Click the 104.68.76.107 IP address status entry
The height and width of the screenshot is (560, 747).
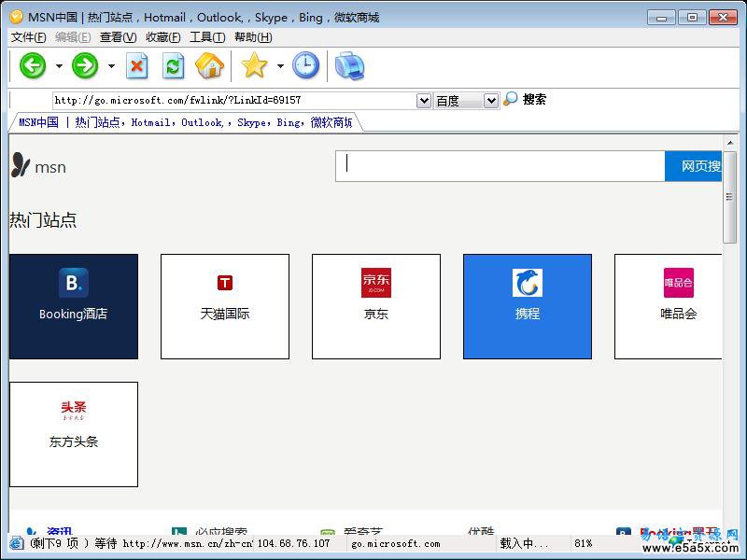coord(293,543)
